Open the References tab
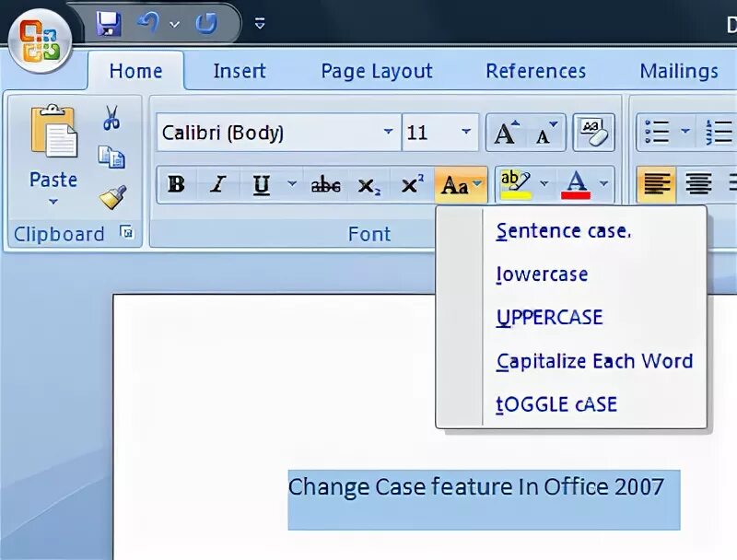 coord(536,72)
